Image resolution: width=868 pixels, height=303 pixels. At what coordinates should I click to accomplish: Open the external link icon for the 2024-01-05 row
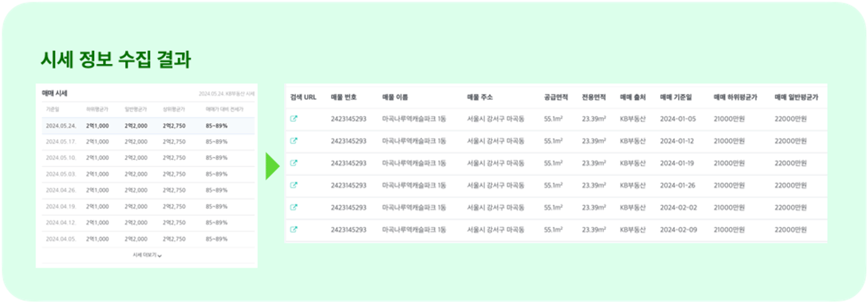(294, 119)
